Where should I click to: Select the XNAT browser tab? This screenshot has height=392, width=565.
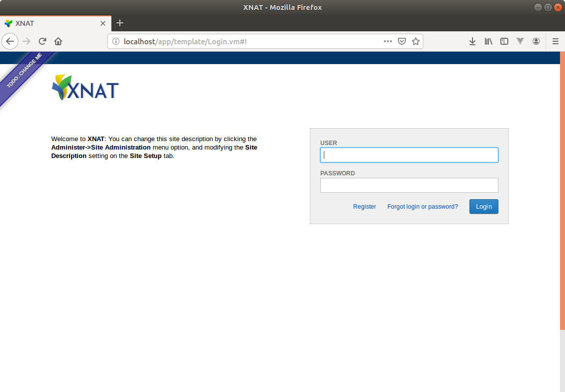pyautogui.click(x=56, y=23)
